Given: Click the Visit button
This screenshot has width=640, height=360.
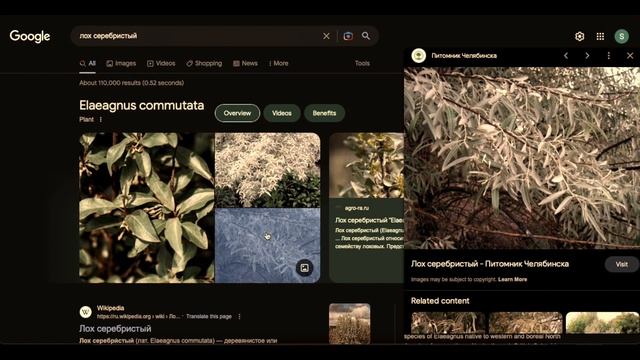Looking at the screenshot, I should coord(622,264).
